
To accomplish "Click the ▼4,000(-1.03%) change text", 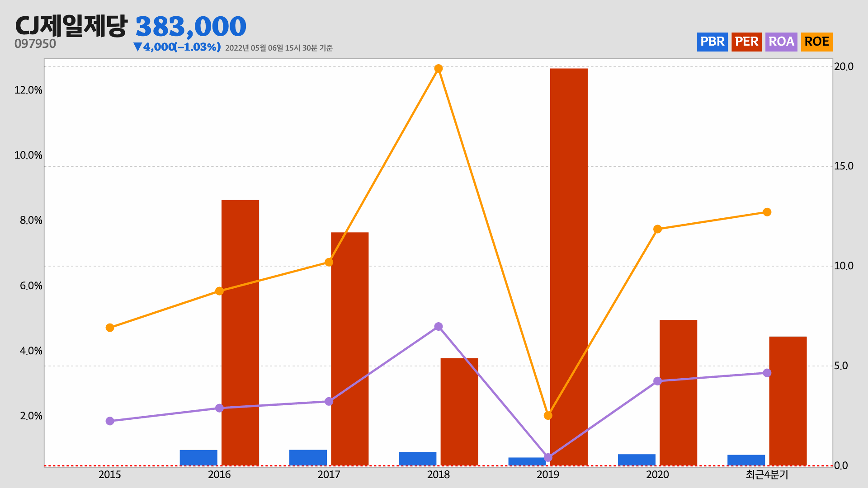I will [x=177, y=47].
